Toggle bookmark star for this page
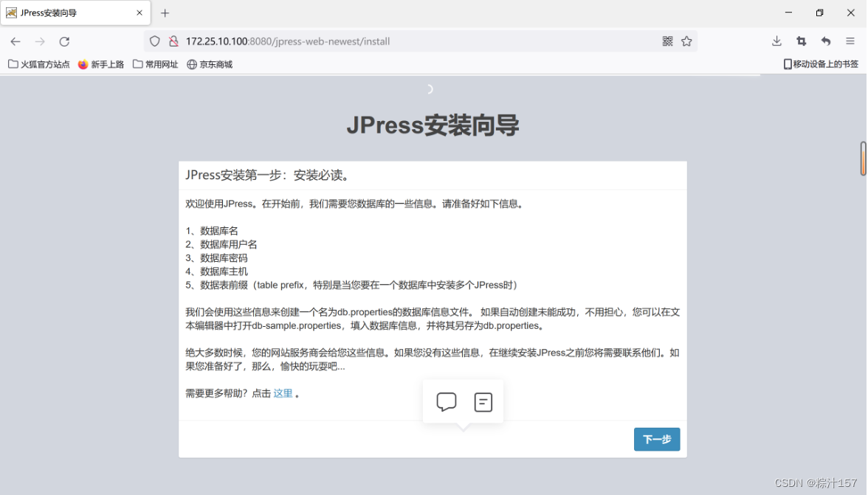 [x=686, y=41]
